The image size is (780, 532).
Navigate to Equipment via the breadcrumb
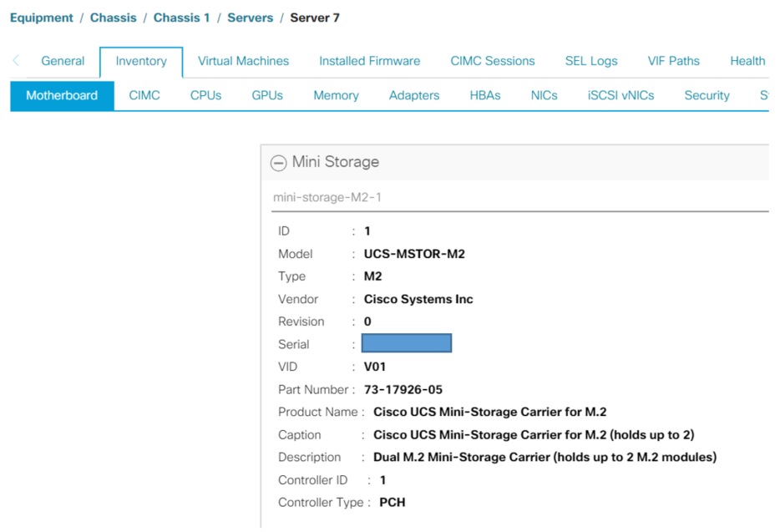41,17
